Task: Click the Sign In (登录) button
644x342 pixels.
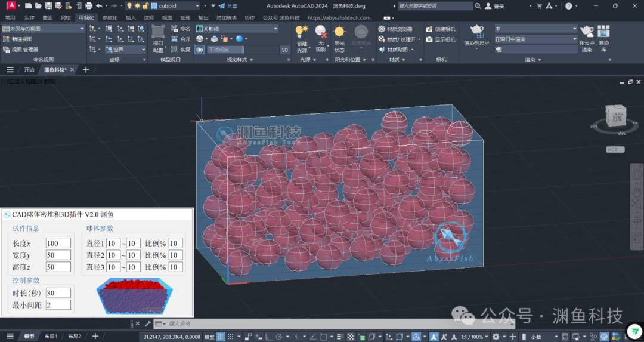Action: pos(494,6)
